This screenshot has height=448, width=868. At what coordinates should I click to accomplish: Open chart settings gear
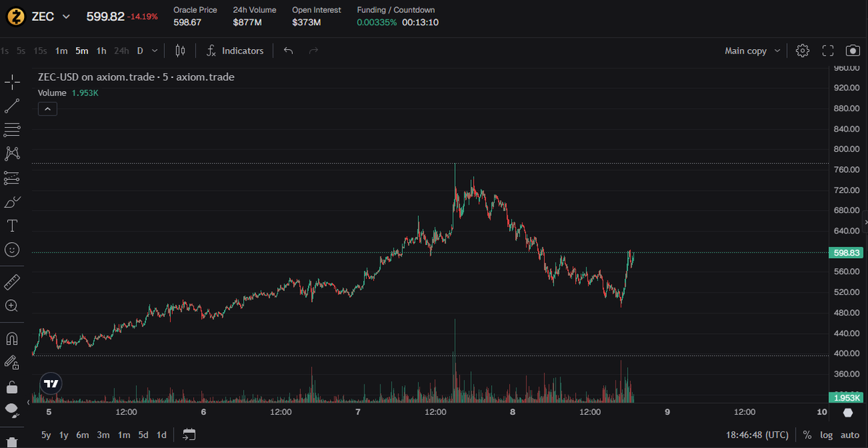click(x=802, y=51)
